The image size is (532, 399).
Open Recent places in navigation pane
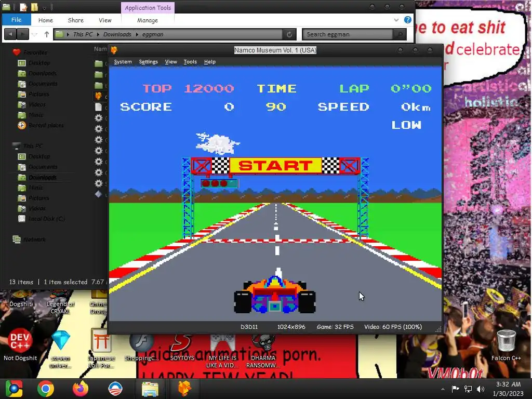(x=46, y=125)
